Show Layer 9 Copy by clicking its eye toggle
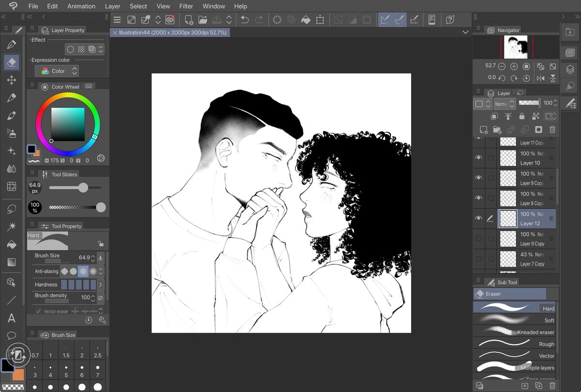The height and width of the screenshot is (392, 581). [478, 238]
